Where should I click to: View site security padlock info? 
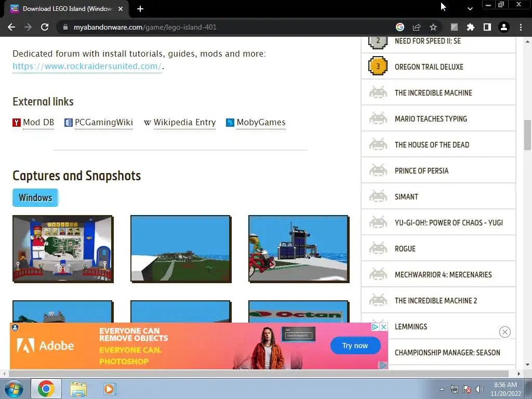(65, 27)
